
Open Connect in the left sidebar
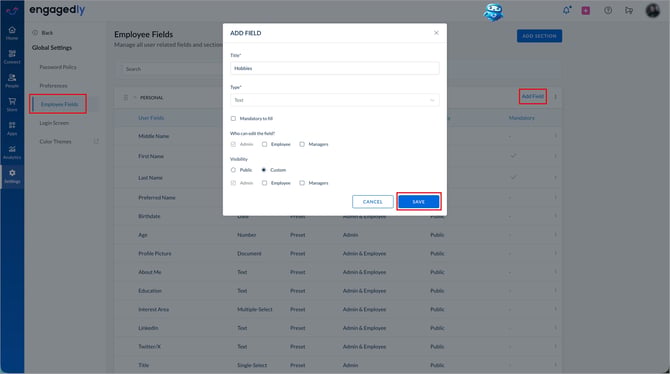tap(12, 57)
